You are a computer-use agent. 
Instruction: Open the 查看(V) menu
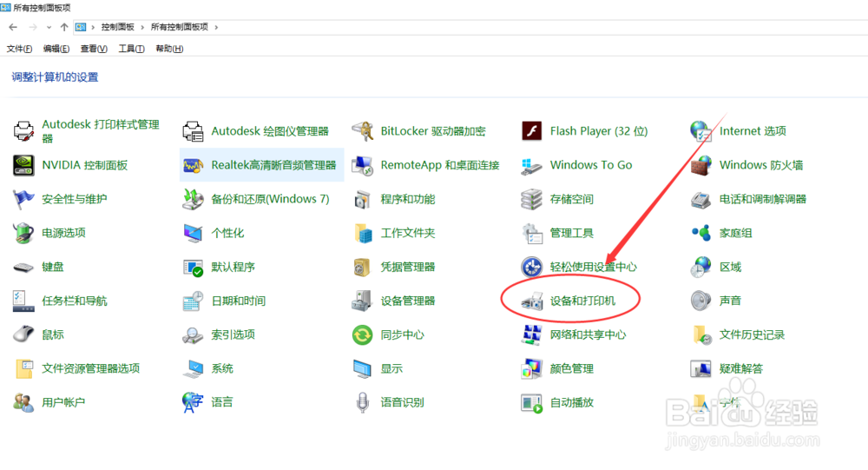(94, 49)
